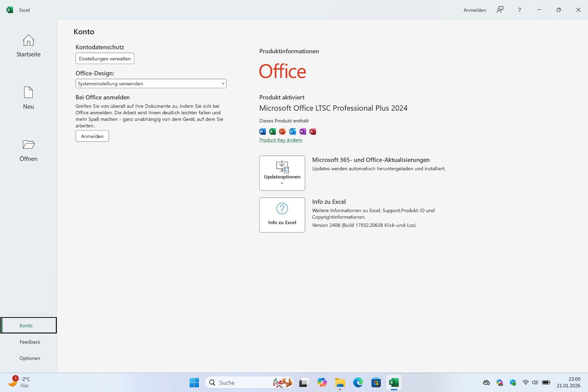Select the Konto sidebar tab
The height and width of the screenshot is (392, 588).
point(28,325)
